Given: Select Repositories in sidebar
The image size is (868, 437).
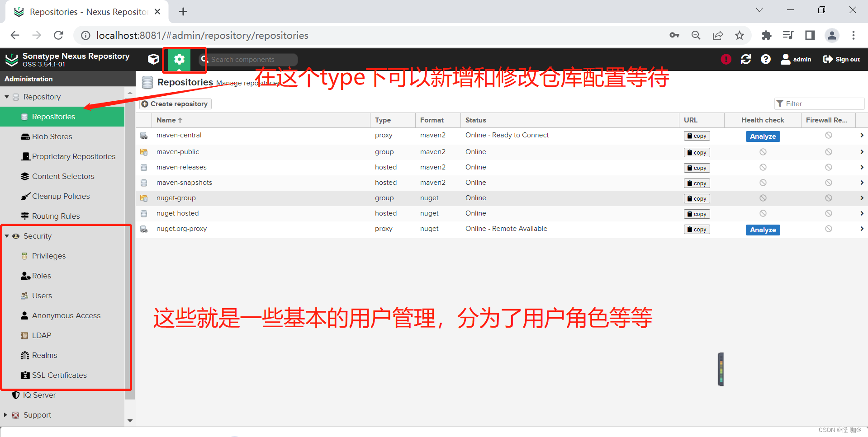Looking at the screenshot, I should point(62,117).
